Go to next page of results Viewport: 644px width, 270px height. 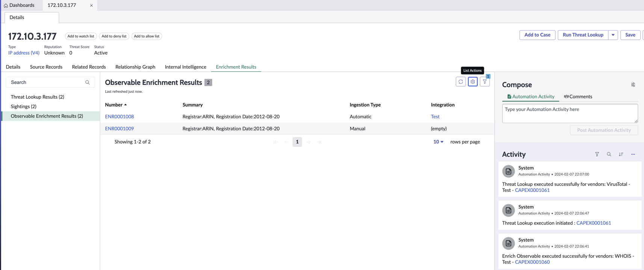308,142
